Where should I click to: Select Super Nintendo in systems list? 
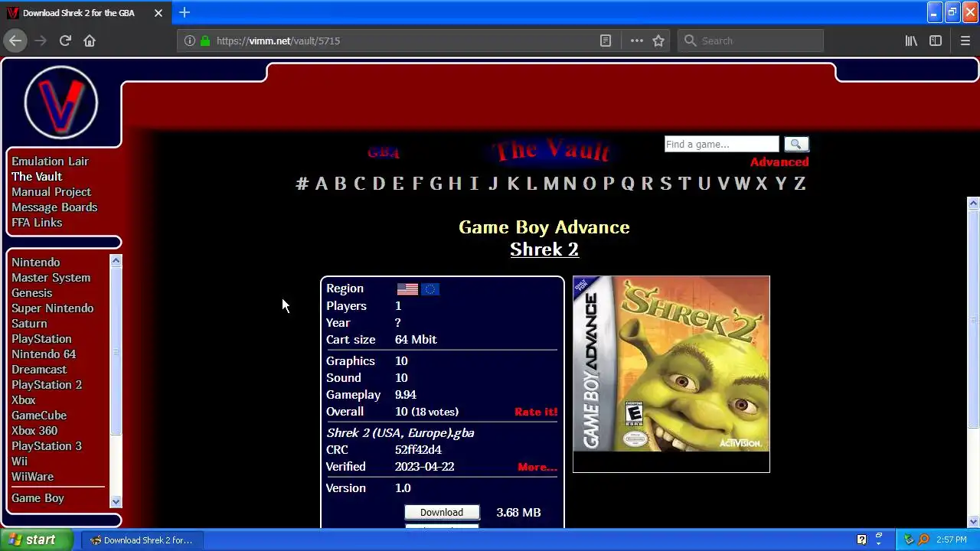click(52, 308)
